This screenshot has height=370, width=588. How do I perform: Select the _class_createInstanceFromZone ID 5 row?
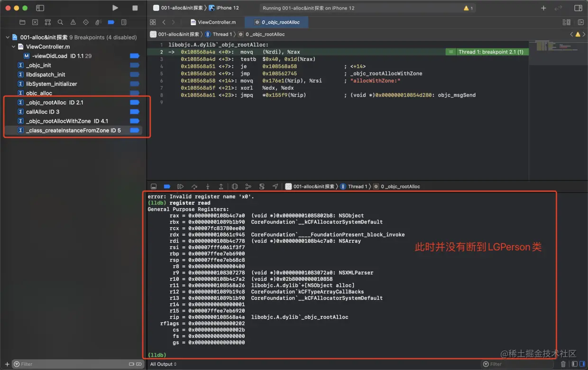pos(73,130)
